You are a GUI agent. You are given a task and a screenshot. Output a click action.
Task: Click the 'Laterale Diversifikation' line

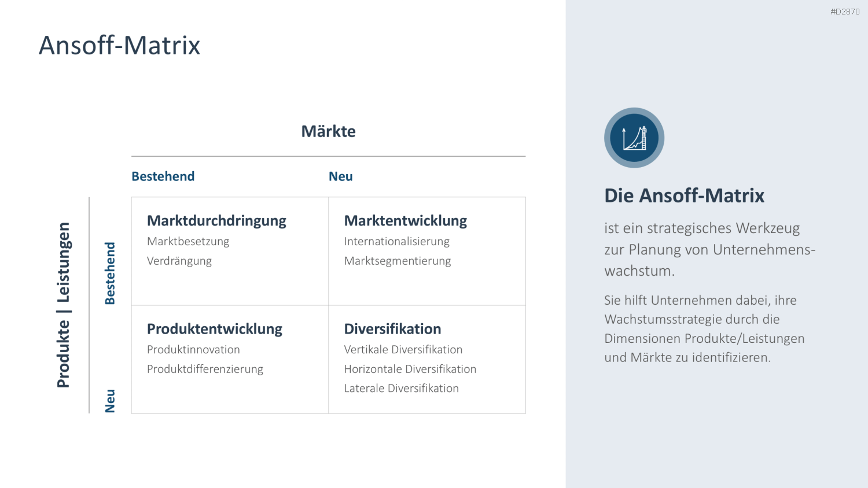pyautogui.click(x=402, y=388)
